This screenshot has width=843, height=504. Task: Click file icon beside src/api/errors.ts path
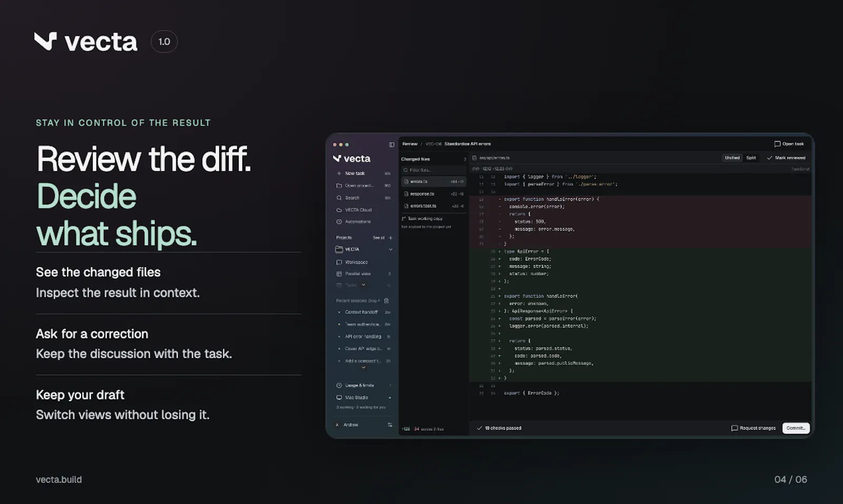474,157
